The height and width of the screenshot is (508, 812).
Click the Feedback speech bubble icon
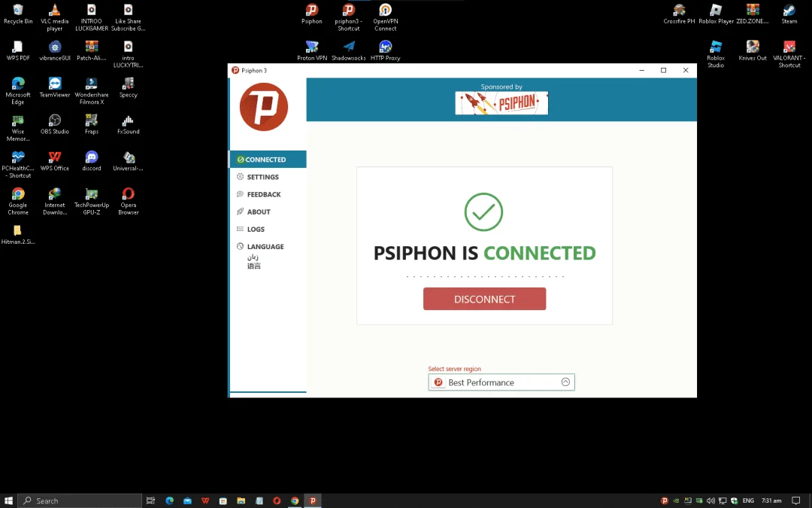[240, 194]
